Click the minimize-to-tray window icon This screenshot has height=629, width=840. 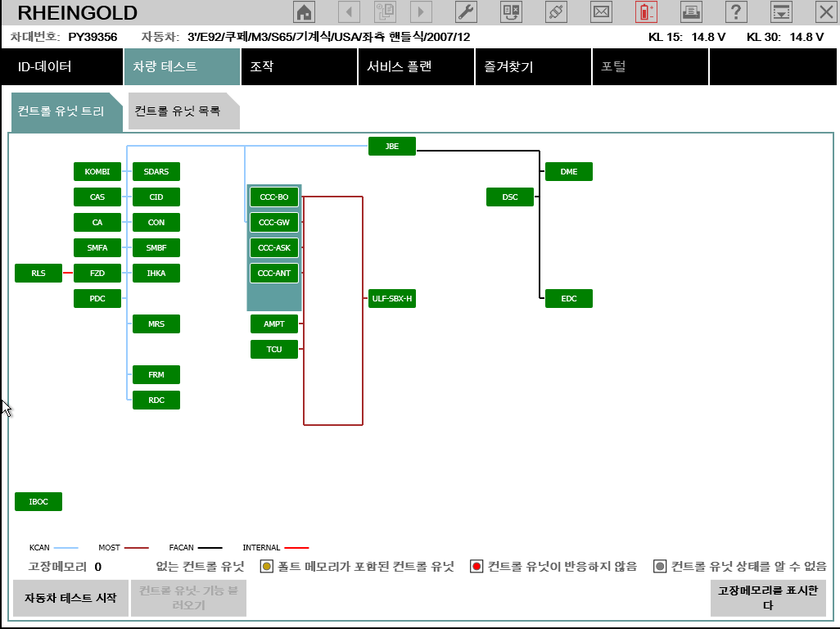click(781, 11)
